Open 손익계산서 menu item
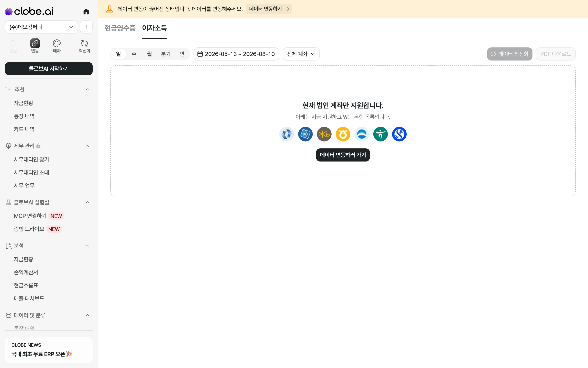 (x=26, y=272)
